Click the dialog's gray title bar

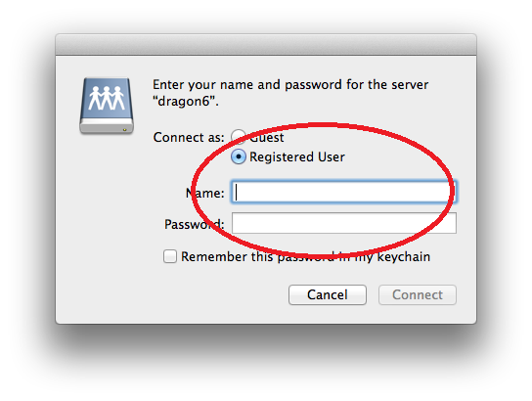click(266, 44)
